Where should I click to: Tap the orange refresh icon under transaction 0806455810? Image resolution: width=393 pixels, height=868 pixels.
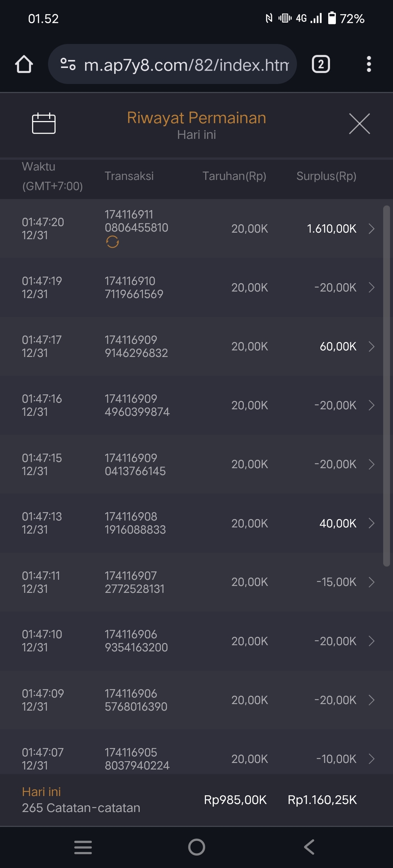(x=112, y=242)
